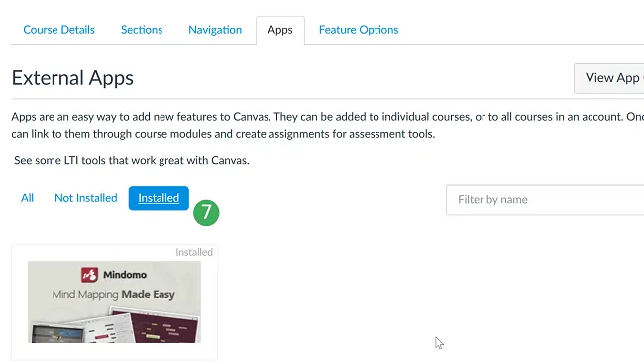This screenshot has width=644, height=364.
Task: Click the 'Mind Mapping Made Easy' text
Action: pos(113,295)
